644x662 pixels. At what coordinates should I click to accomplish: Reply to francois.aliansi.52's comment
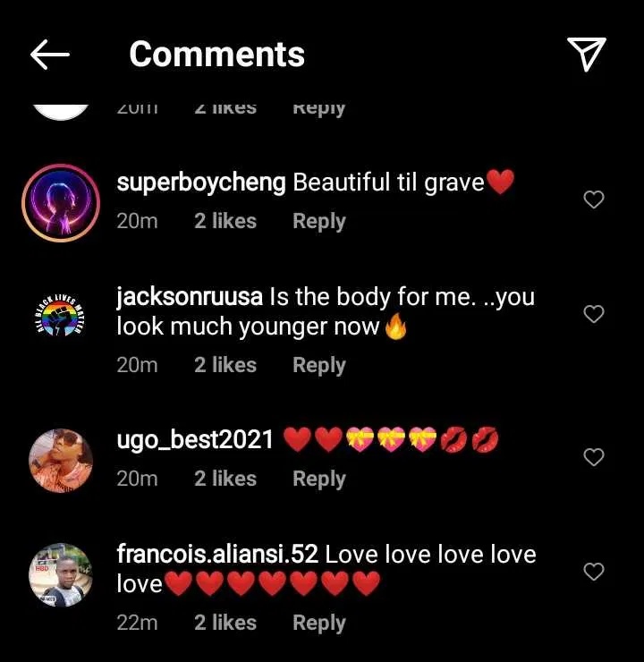(x=318, y=623)
